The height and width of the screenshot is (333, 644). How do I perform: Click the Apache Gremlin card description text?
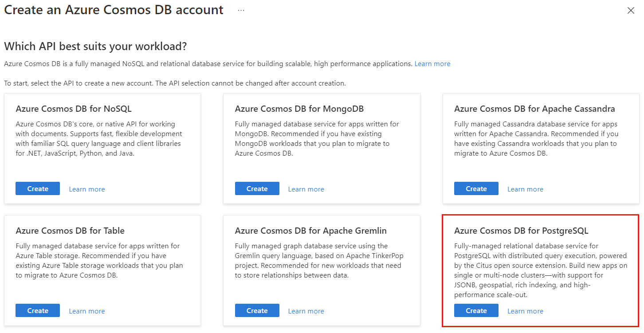point(319,260)
